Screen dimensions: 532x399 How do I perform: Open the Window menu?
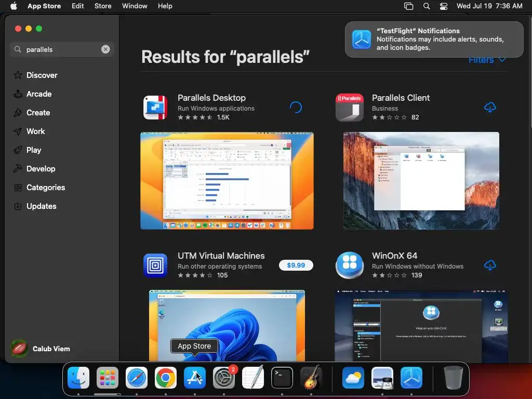pyautogui.click(x=135, y=6)
